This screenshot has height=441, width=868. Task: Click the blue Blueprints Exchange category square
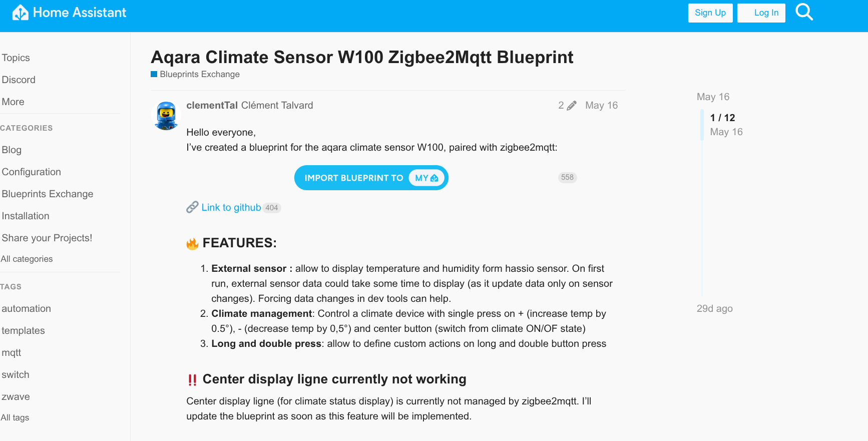[x=154, y=74]
